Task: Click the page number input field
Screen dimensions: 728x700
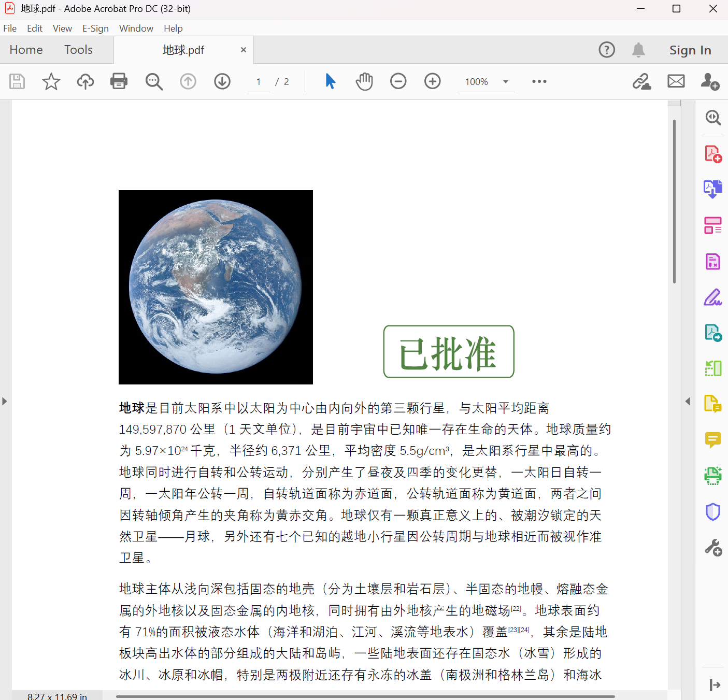Action: (258, 81)
